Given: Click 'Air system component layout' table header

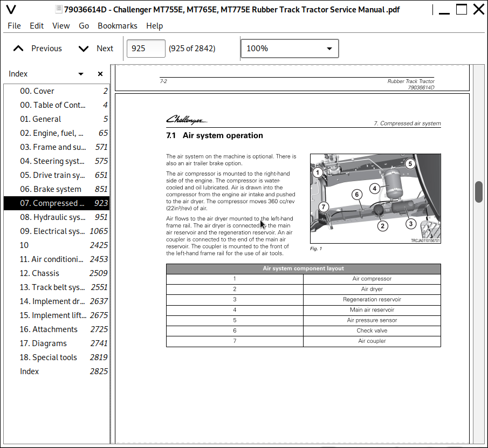Looking at the screenshot, I should [304, 268].
